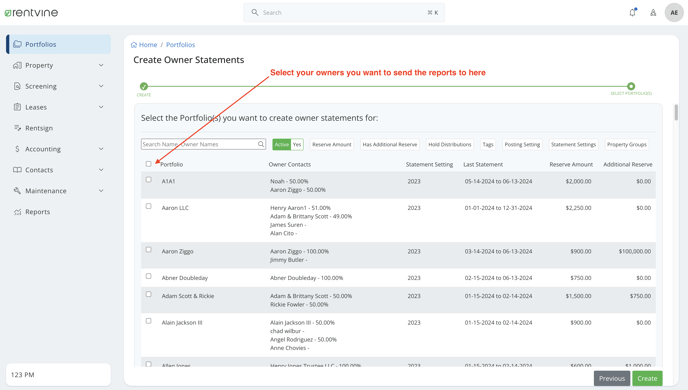Screen dimensions: 688x390
Task: Click the Portfolios folder icon in sidebar
Action: 17,44
